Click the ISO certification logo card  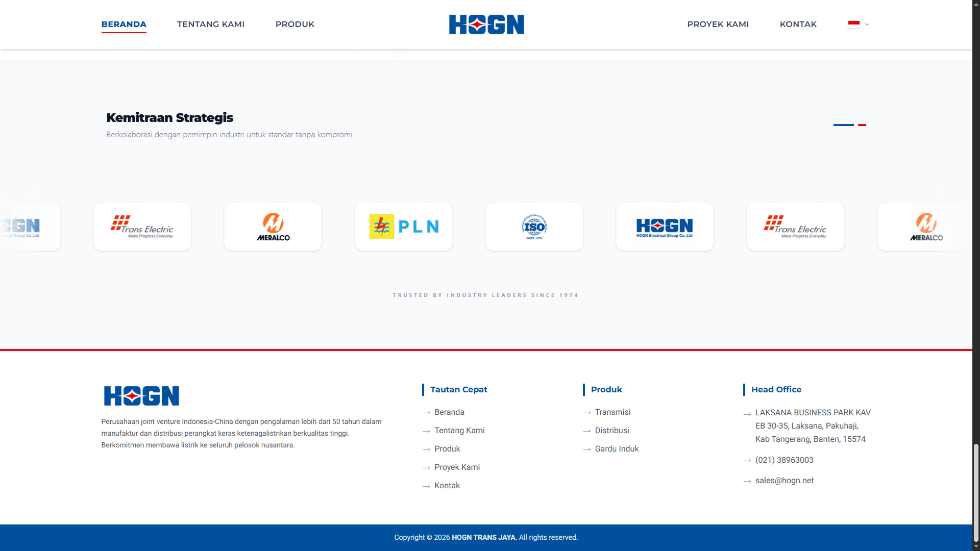click(x=534, y=227)
